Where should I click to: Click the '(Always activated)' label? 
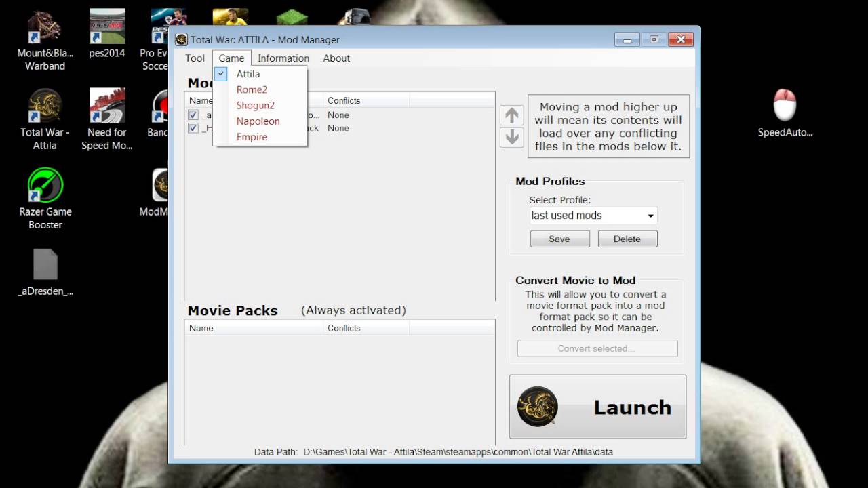353,310
